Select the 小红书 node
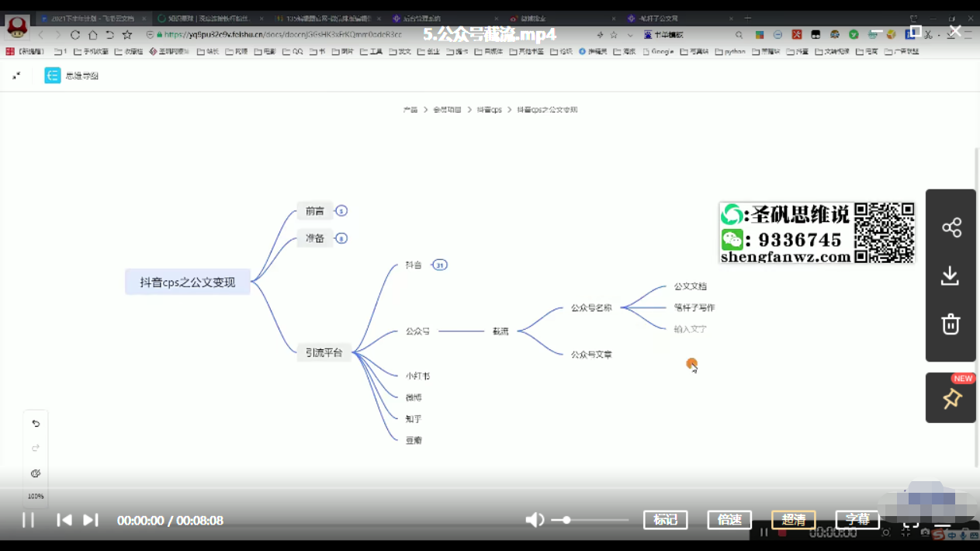Image resolution: width=980 pixels, height=551 pixels. point(417,376)
